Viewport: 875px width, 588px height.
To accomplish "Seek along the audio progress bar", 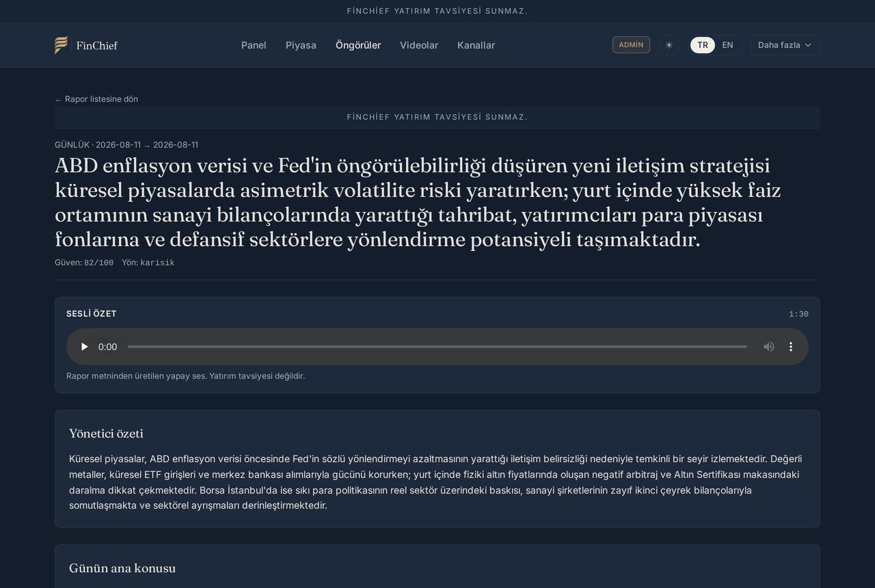I will tap(437, 347).
